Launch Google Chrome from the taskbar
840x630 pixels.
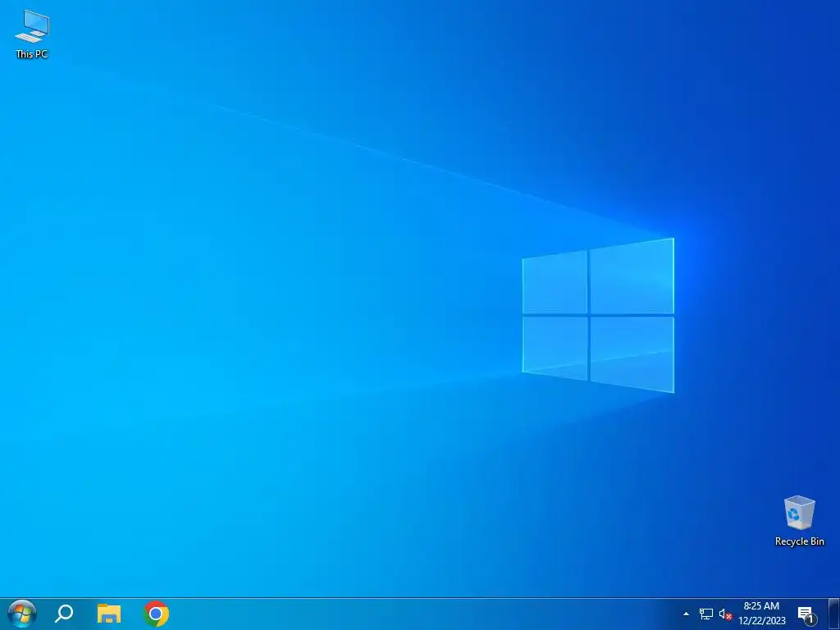point(156,614)
